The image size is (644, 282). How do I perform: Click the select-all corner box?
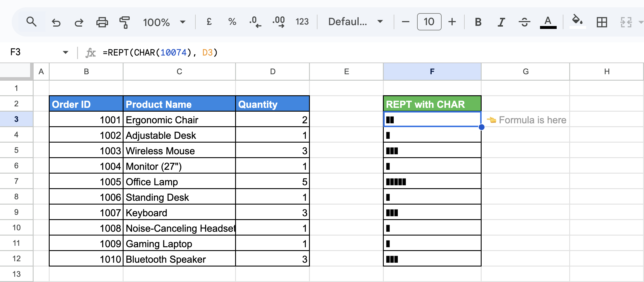click(x=16, y=71)
